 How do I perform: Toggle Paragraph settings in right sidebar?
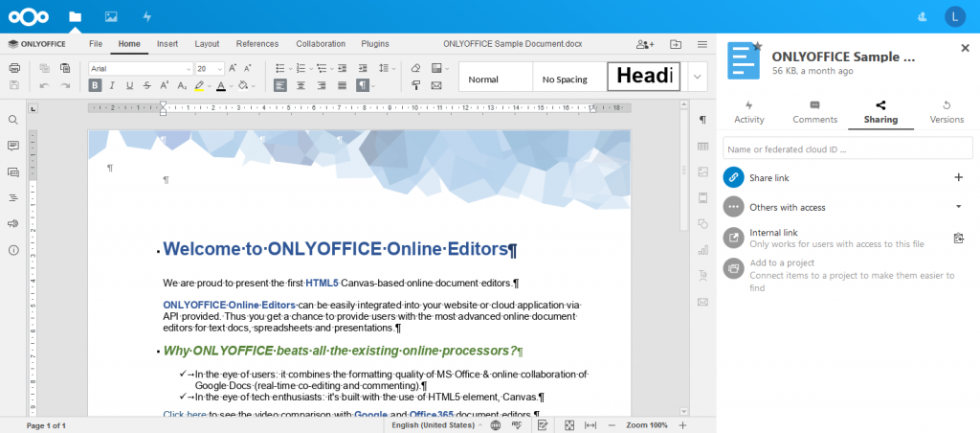[x=702, y=120]
